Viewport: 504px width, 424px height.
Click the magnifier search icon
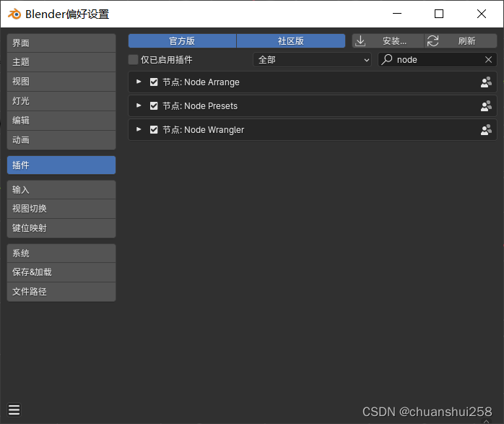click(387, 60)
